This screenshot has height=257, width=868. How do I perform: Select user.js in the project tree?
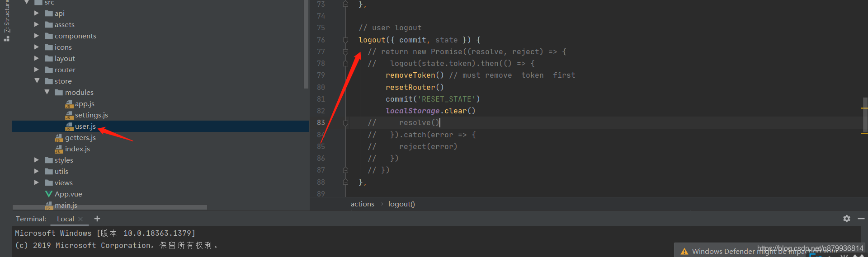click(x=85, y=126)
